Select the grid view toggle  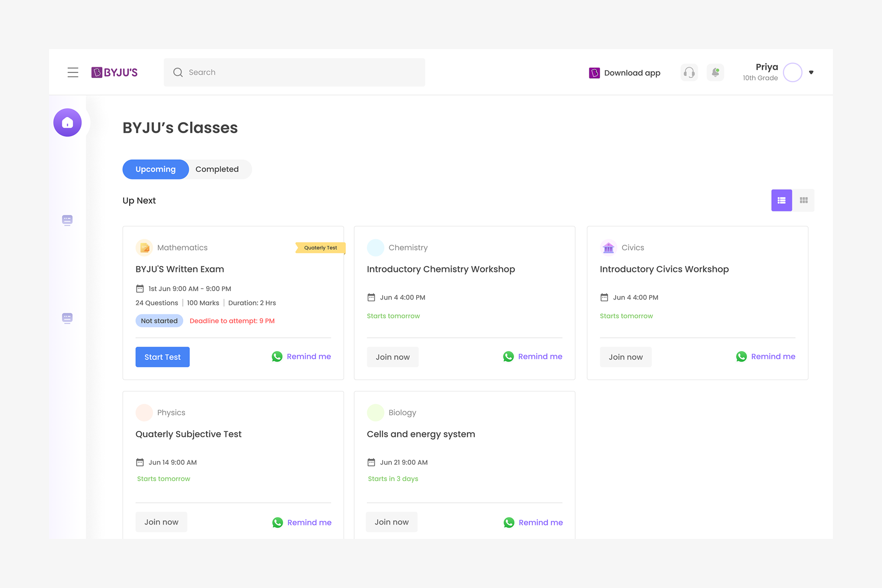803,200
